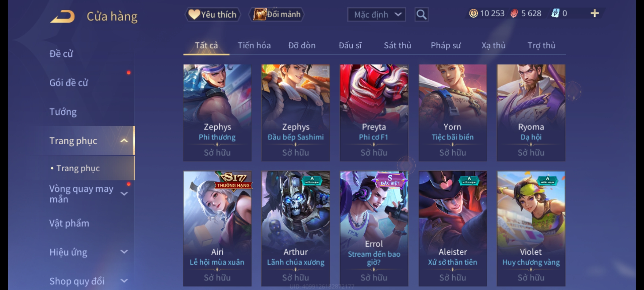Open Violet Huy chương vàng skin card
The height and width of the screenshot is (290, 644).
(x=531, y=229)
